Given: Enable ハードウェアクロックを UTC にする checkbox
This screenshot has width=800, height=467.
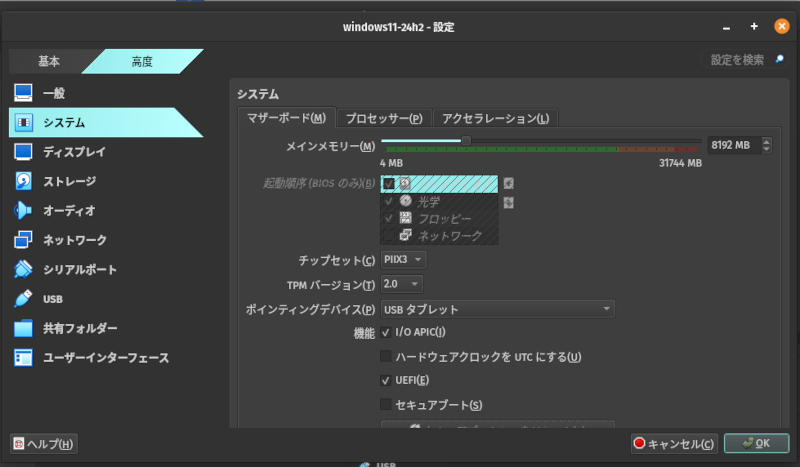Looking at the screenshot, I should [x=386, y=357].
